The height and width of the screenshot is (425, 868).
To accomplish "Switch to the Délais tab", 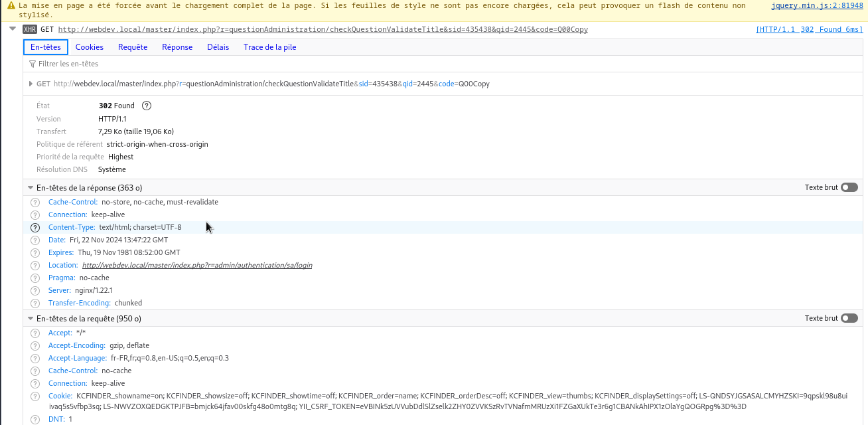I will pyautogui.click(x=218, y=47).
